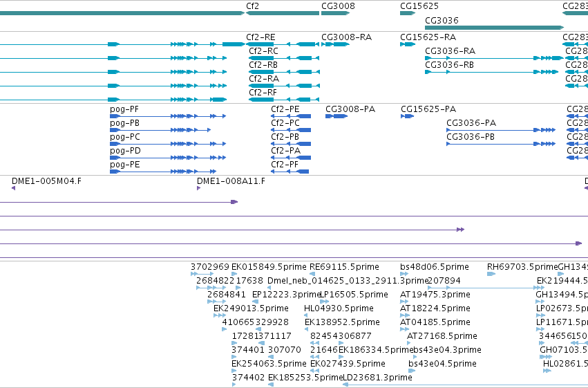Image resolution: width=588 pixels, height=388 pixels.
Task: Click the EK186334.5prime EST label
Action: tap(375, 350)
